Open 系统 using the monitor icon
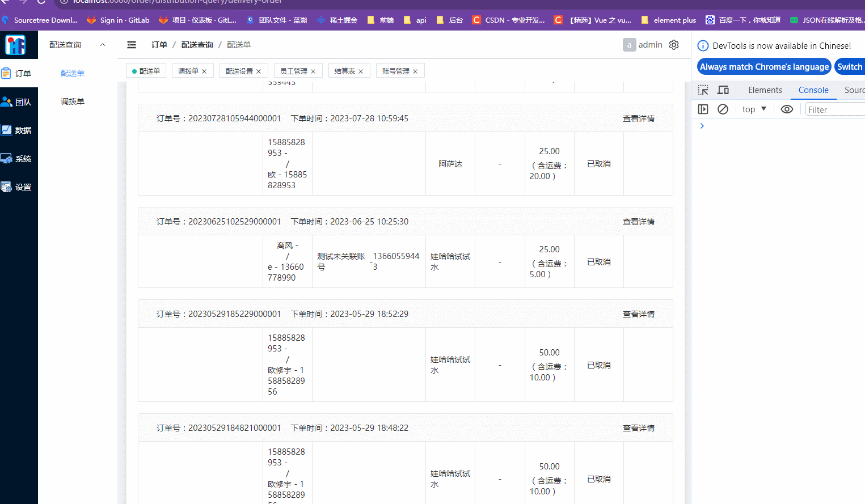Viewport: 865px width, 504px height. [x=7, y=158]
